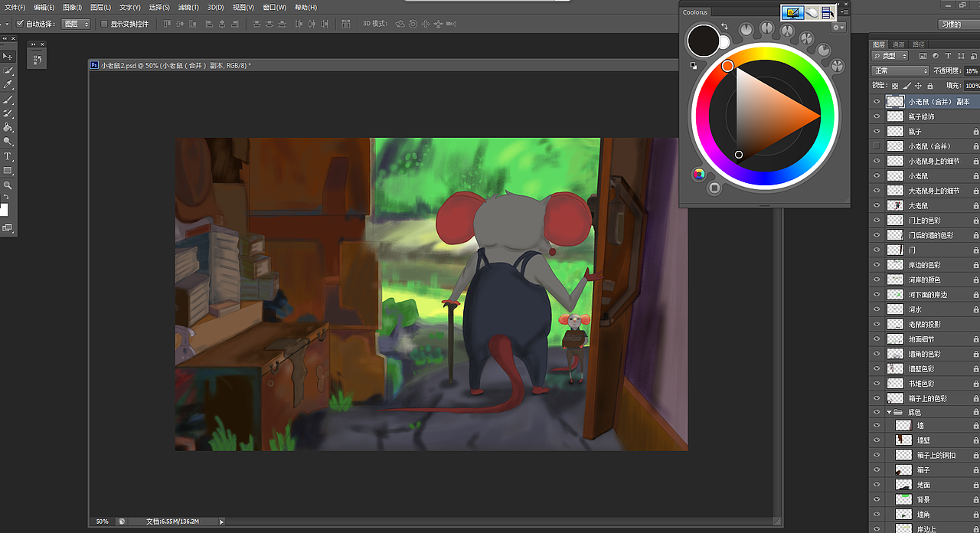The width and height of the screenshot is (980, 533).
Task: Click the Coolorus hue ring handle
Action: (x=728, y=67)
